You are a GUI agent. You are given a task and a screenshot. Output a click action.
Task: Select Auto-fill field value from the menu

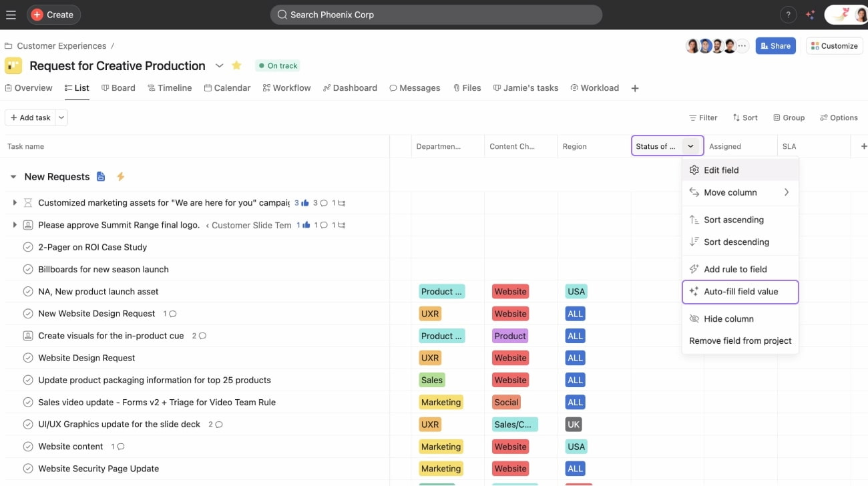pyautogui.click(x=740, y=291)
